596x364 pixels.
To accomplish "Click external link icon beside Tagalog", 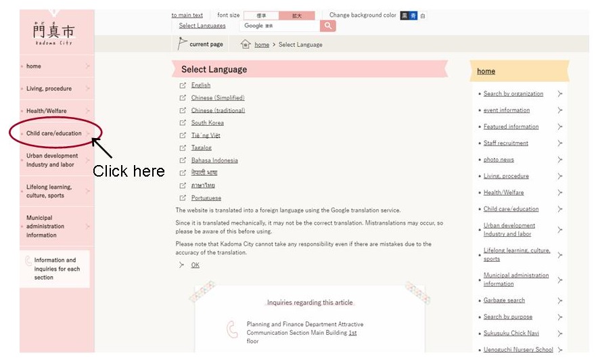I will click(183, 147).
